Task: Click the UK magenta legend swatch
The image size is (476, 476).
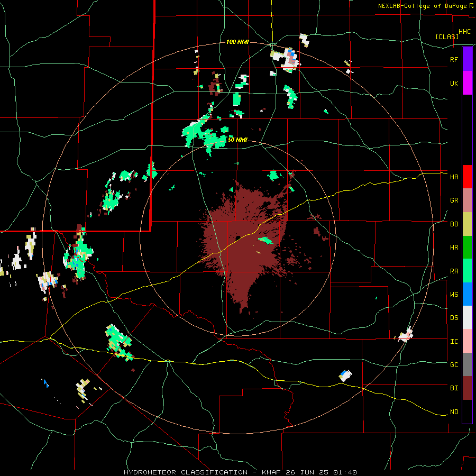Action: (x=467, y=83)
